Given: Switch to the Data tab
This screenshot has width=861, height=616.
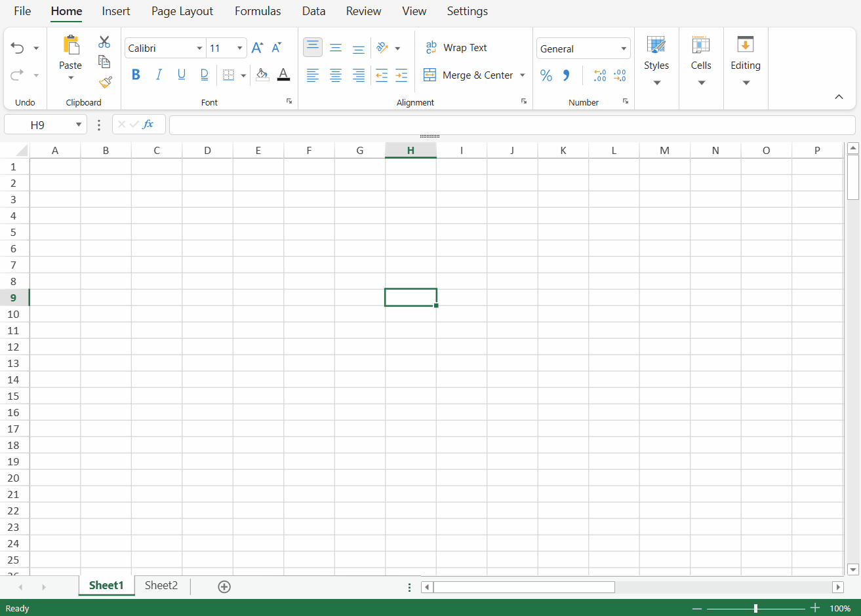Looking at the screenshot, I should (x=314, y=11).
